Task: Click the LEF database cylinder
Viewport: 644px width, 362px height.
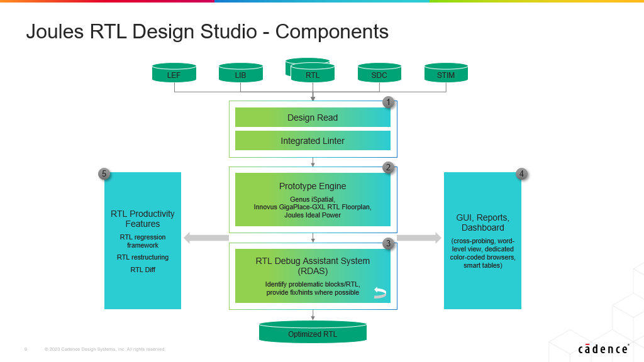Action: [x=174, y=73]
